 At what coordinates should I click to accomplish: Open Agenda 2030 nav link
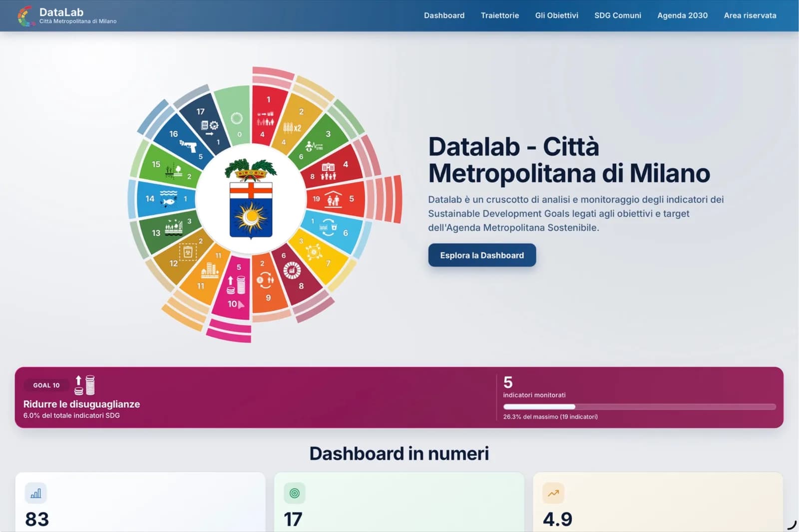coord(682,15)
